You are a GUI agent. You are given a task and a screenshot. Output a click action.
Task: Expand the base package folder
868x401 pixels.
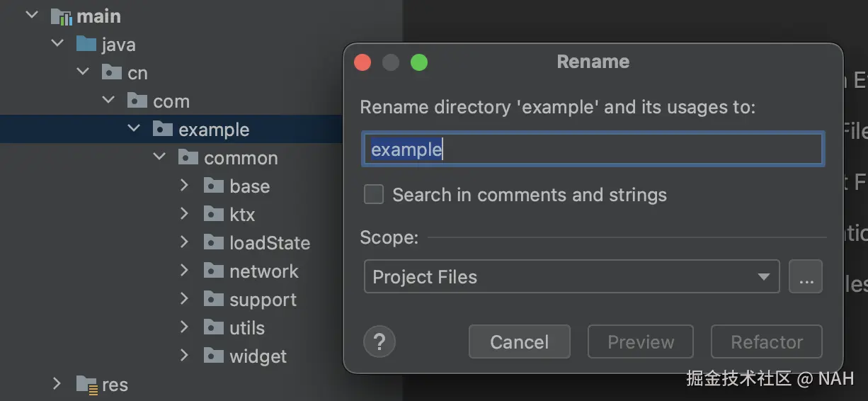pyautogui.click(x=184, y=186)
